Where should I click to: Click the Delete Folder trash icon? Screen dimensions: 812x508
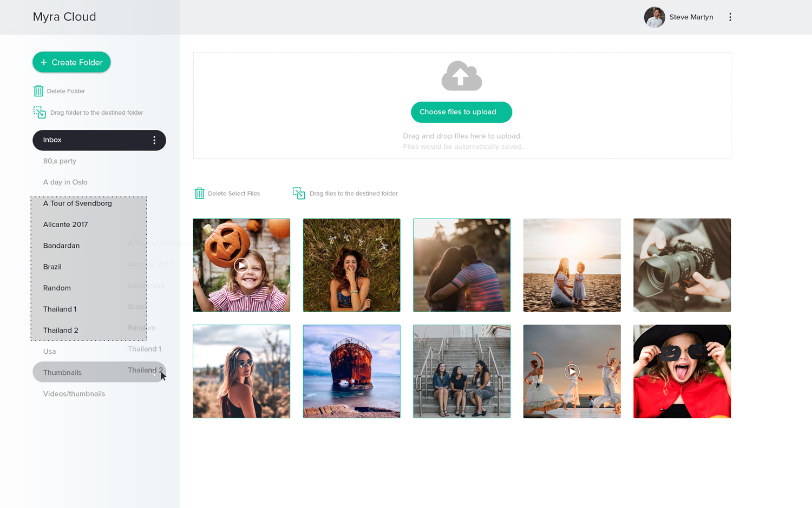(38, 91)
